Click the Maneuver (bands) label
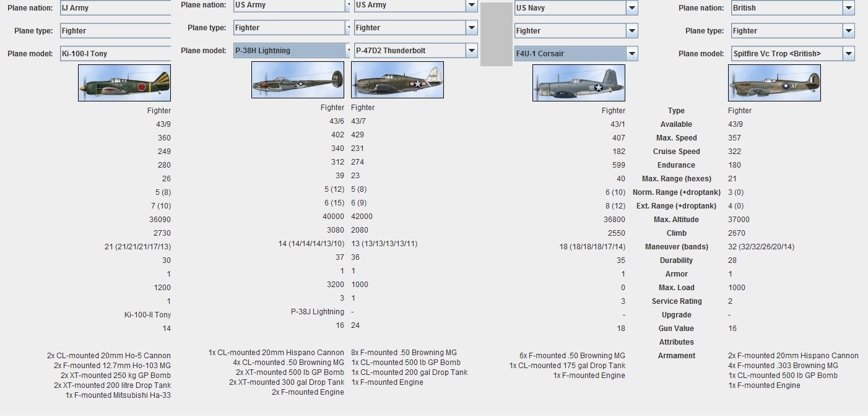 pos(676,247)
